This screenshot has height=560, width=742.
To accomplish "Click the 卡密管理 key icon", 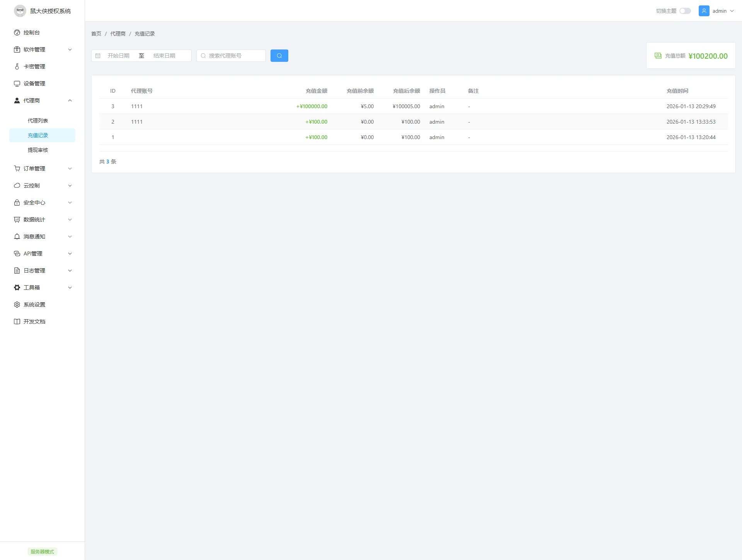I will (17, 66).
